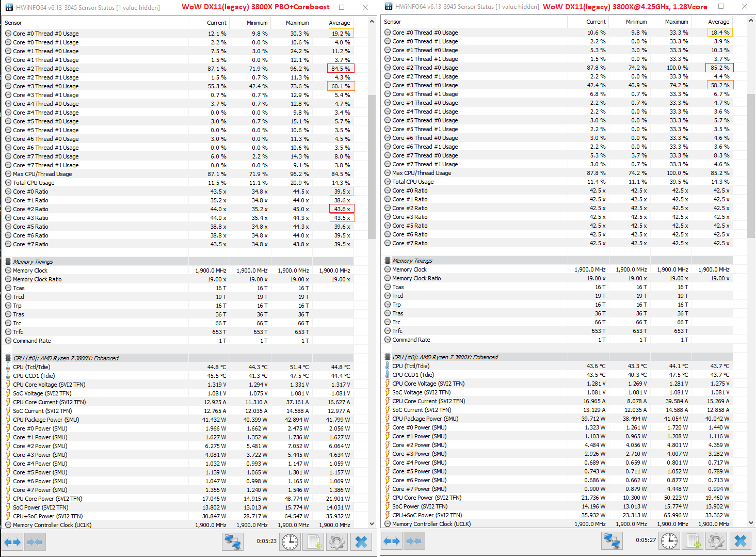This screenshot has height=557, width=756.
Task: Sort by Sensor column header in left window
Action: coord(95,23)
